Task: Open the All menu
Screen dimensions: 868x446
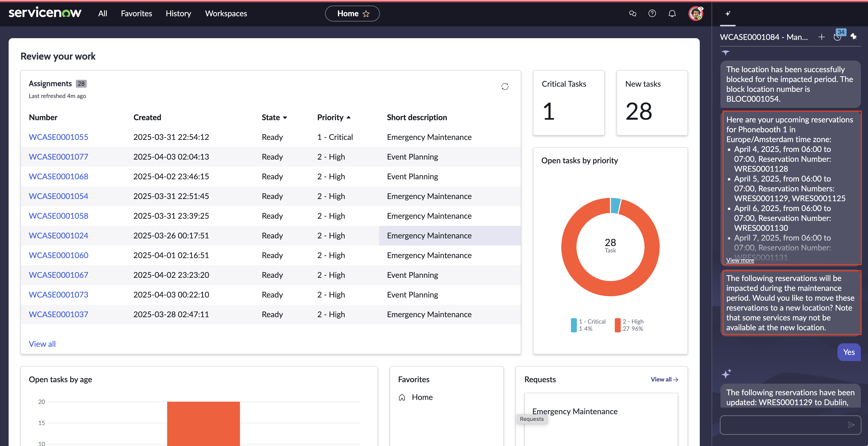Action: coord(102,14)
